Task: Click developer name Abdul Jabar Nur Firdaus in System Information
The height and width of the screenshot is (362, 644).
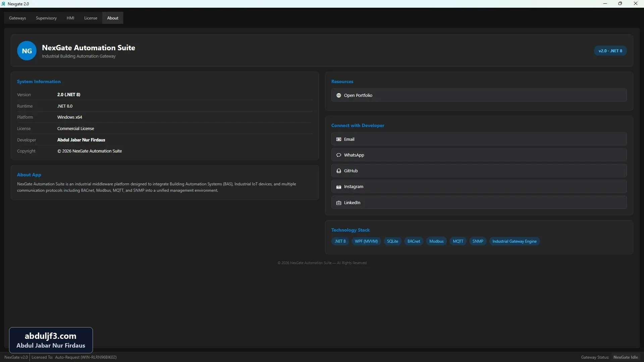Action: pos(81,140)
